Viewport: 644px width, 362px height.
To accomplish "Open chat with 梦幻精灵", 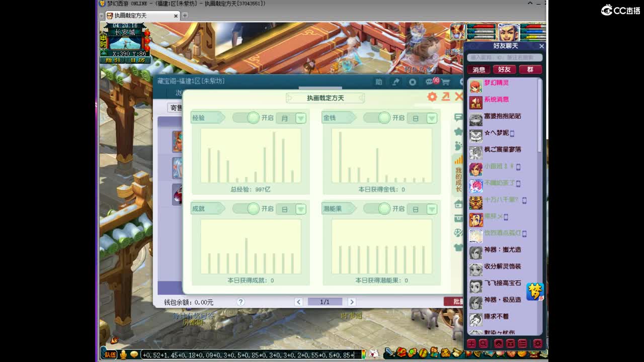I will pyautogui.click(x=503, y=86).
